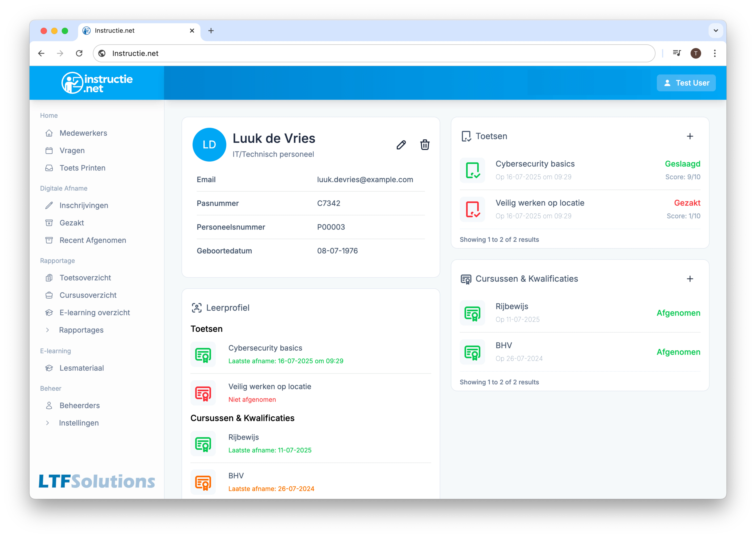Click the Recent Afgenomen box icon
The width and height of the screenshot is (756, 538).
pos(49,240)
